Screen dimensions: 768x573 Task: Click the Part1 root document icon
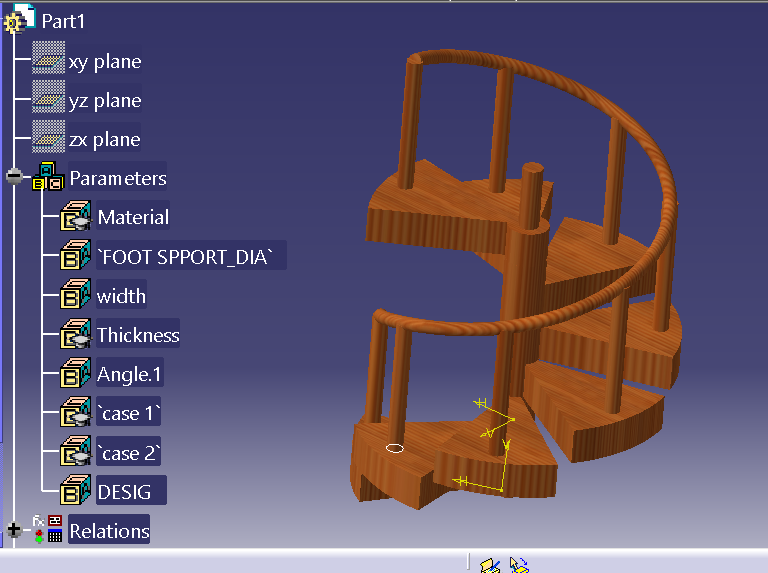point(20,19)
